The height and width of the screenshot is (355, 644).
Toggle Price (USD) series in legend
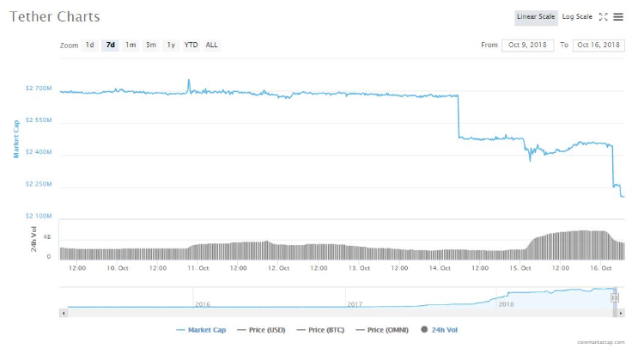click(x=261, y=330)
